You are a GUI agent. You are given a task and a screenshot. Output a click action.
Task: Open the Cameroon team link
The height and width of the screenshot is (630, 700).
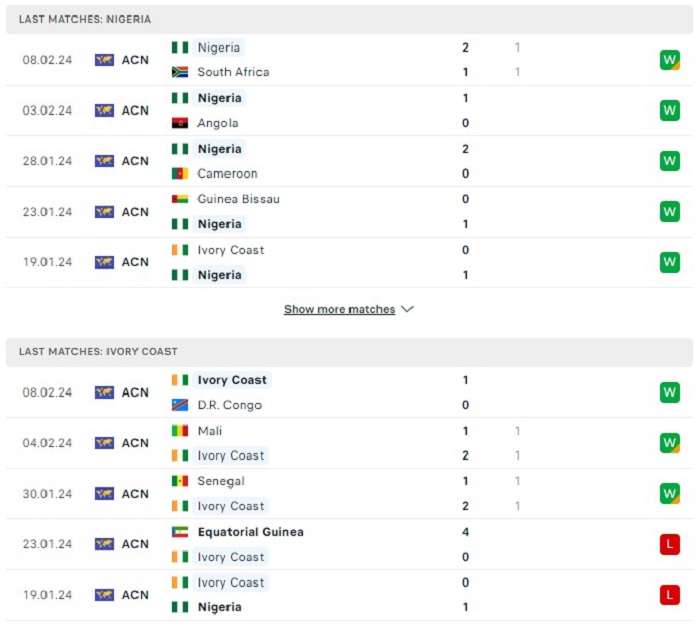pyautogui.click(x=227, y=173)
